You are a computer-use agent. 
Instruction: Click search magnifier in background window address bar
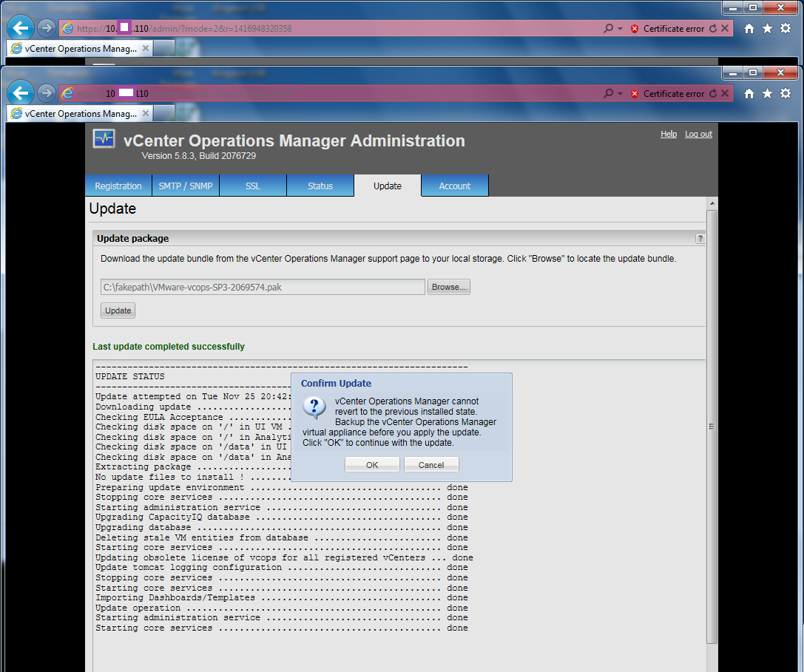(609, 28)
